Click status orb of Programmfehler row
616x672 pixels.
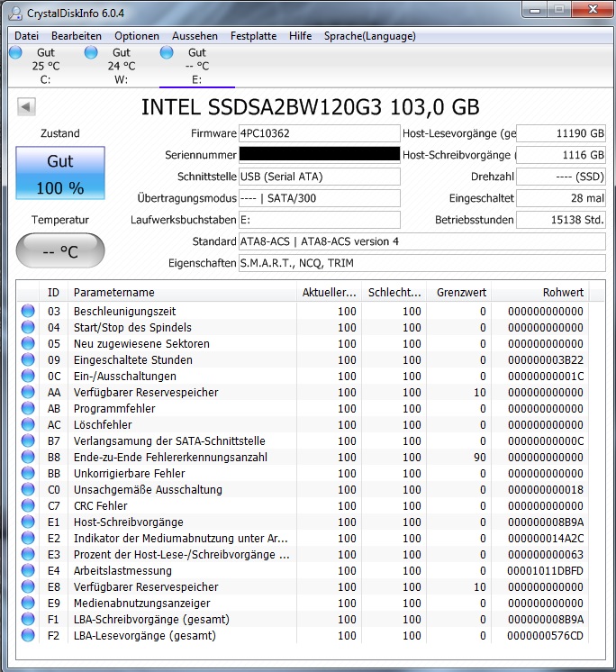(x=28, y=408)
